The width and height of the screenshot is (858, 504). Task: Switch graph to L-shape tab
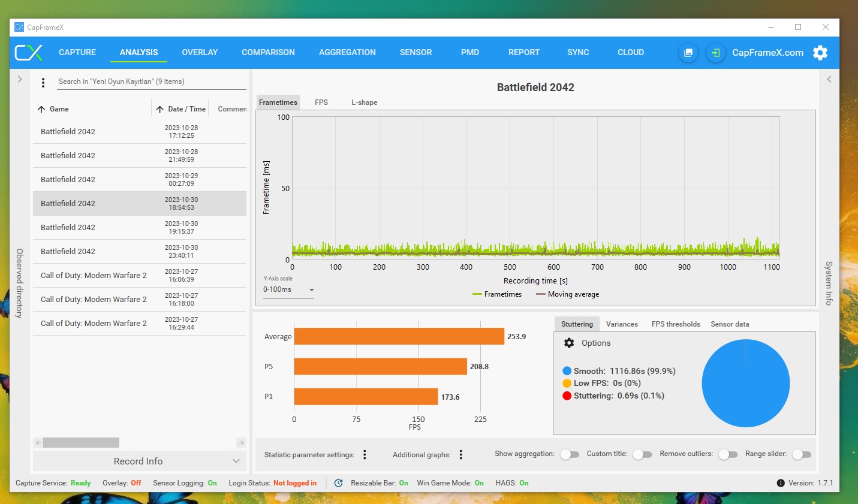pos(364,102)
